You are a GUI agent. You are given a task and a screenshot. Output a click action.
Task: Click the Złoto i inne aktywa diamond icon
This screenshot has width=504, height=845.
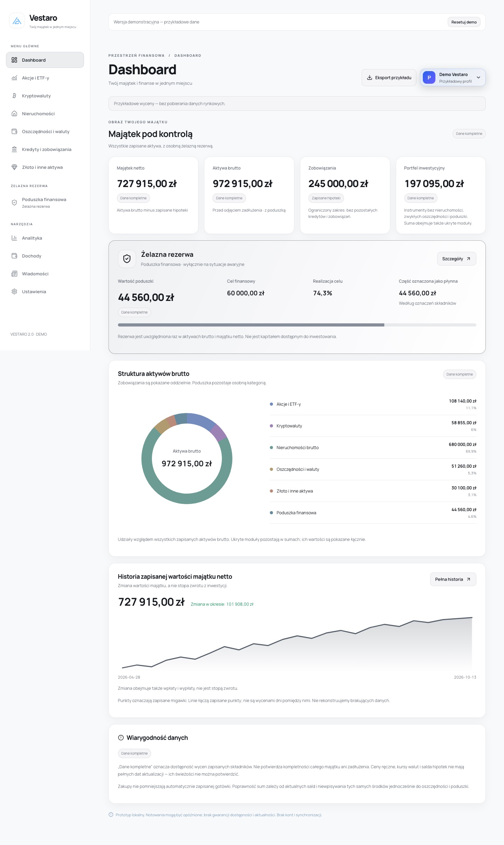click(14, 167)
